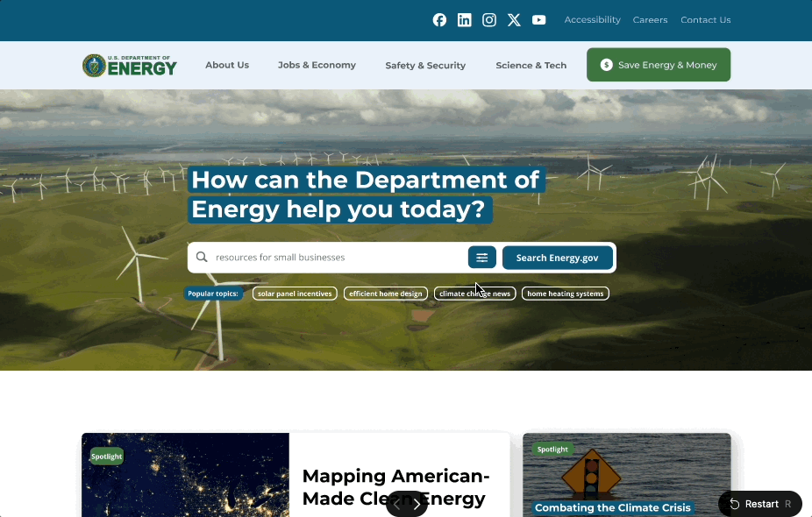Open Combating the Climate Crisis spotlight card
This screenshot has height=517, width=812.
(x=627, y=475)
